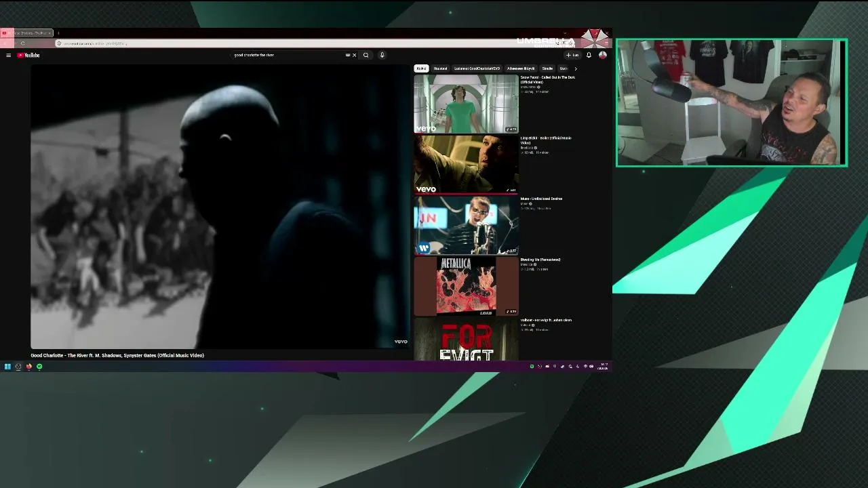Screen dimensions: 868x488
Task: Open the Muse Undisclosed Desires thumbnail
Action: (466, 226)
